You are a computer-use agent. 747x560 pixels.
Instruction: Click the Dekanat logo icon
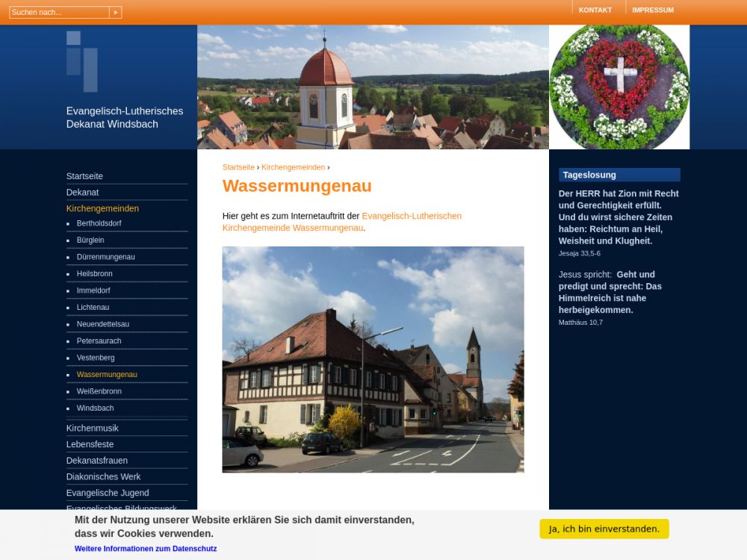(x=81, y=61)
